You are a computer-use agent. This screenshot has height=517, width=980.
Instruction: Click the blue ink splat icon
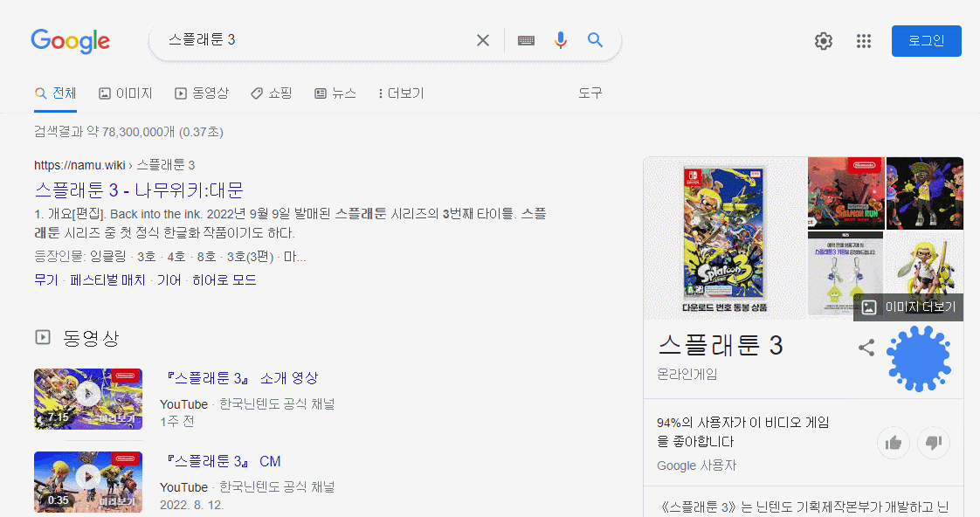tap(919, 359)
